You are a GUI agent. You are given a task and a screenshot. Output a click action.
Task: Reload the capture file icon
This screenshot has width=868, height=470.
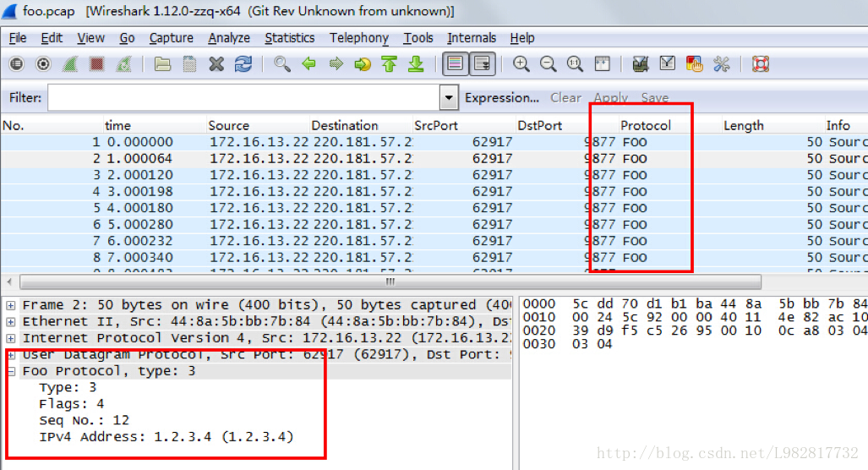pyautogui.click(x=243, y=64)
